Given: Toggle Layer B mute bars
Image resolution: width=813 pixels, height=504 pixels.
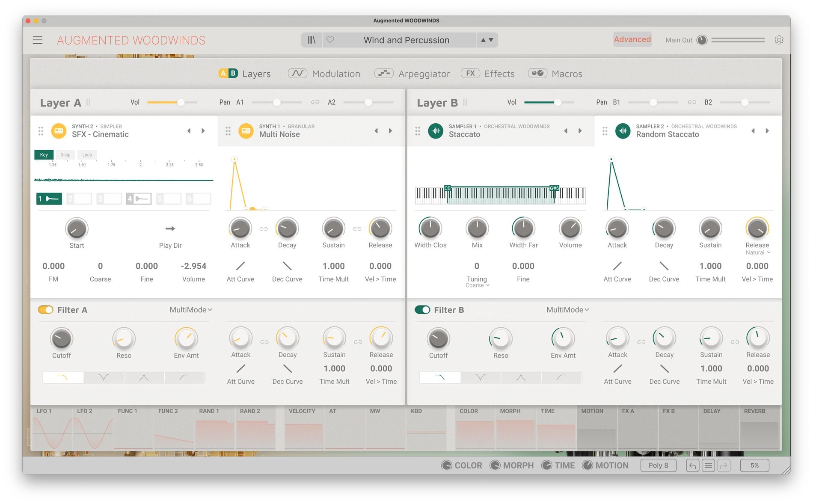Looking at the screenshot, I should (465, 102).
